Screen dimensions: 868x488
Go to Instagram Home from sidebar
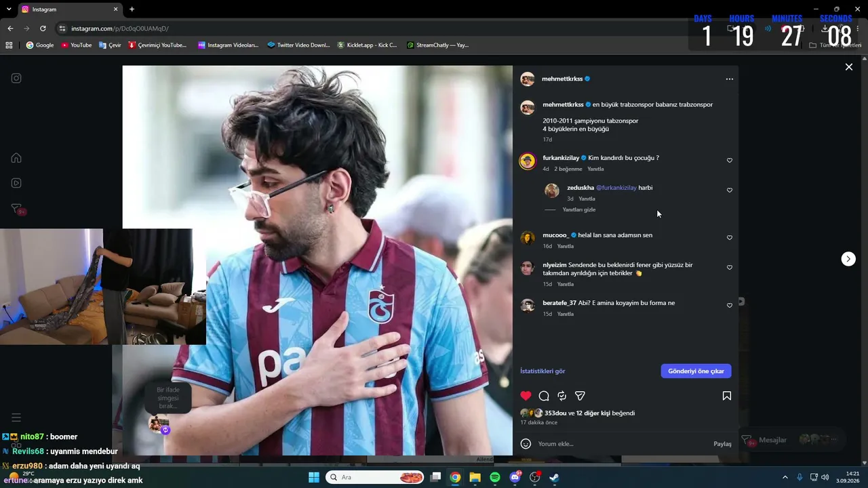(x=16, y=158)
